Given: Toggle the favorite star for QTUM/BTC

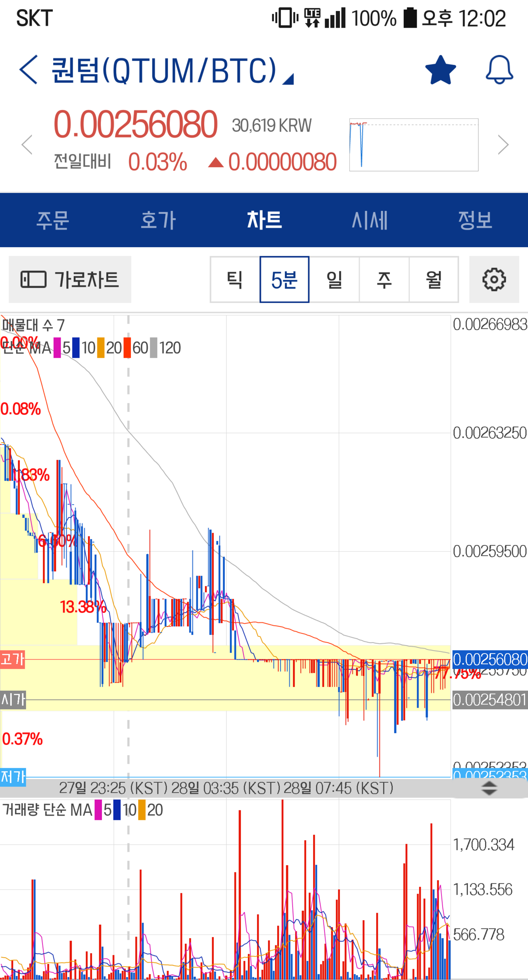Looking at the screenshot, I should 440,70.
